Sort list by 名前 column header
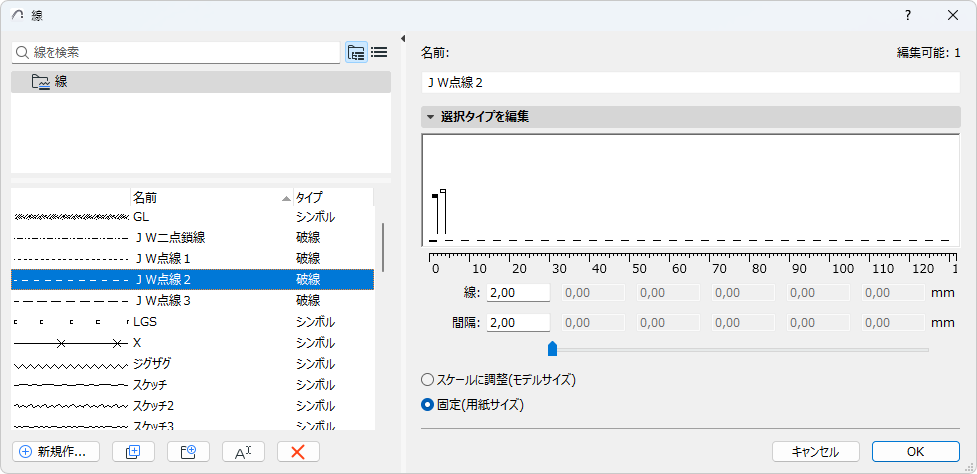977x474 pixels. click(211, 197)
